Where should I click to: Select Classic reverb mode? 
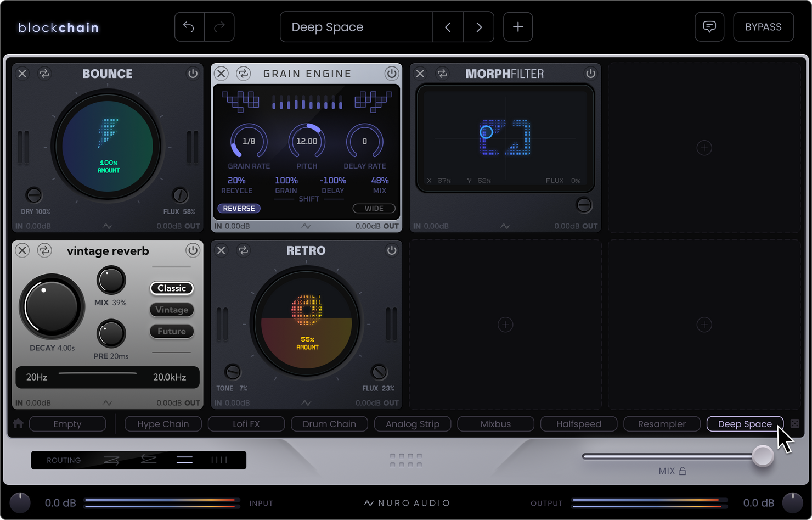tap(172, 288)
